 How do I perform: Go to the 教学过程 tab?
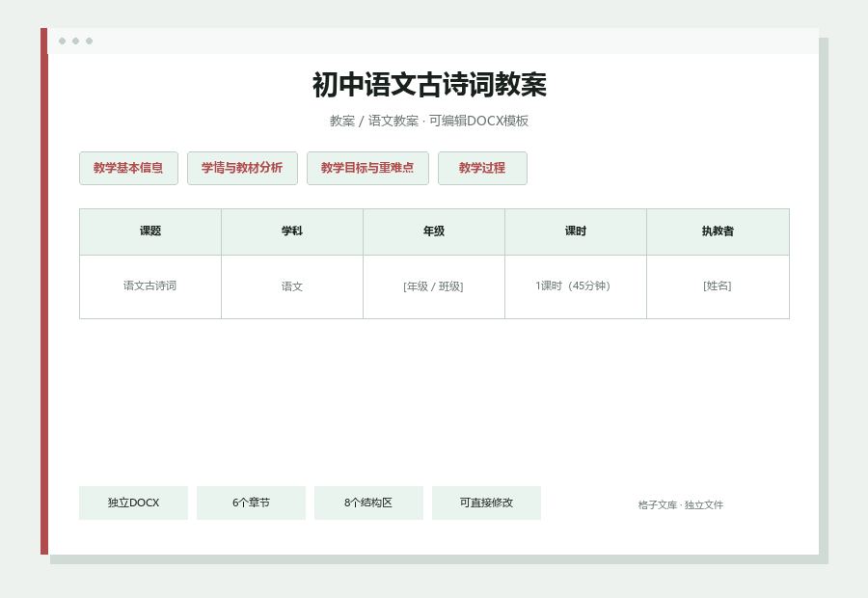click(x=482, y=169)
